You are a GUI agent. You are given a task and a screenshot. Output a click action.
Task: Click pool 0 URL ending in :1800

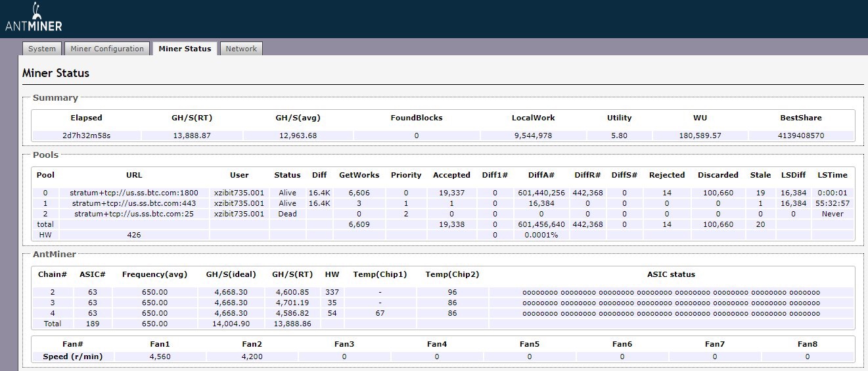(134, 193)
